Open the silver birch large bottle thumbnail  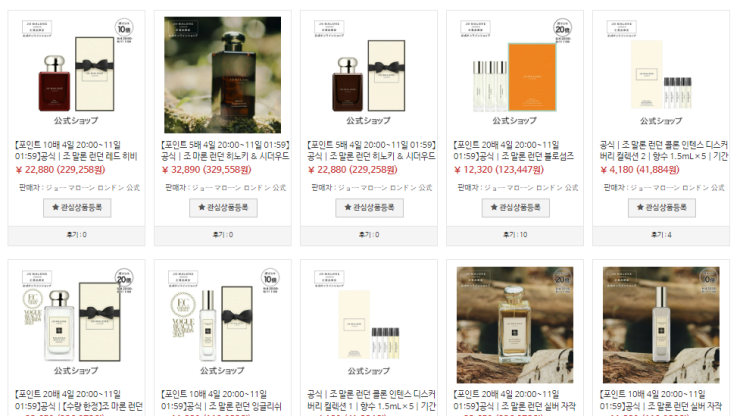pos(515,325)
